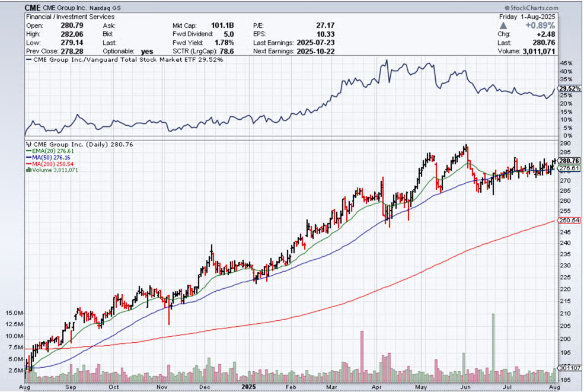Image resolution: width=584 pixels, height=392 pixels.
Task: Click the boxed 280.76 label on the price axis
Action: [x=570, y=161]
